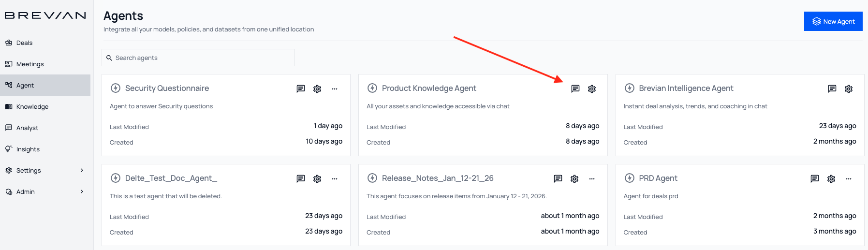Screen dimensions: 868x250
Task: Open the Knowledge sidebar section
Action: tap(32, 106)
